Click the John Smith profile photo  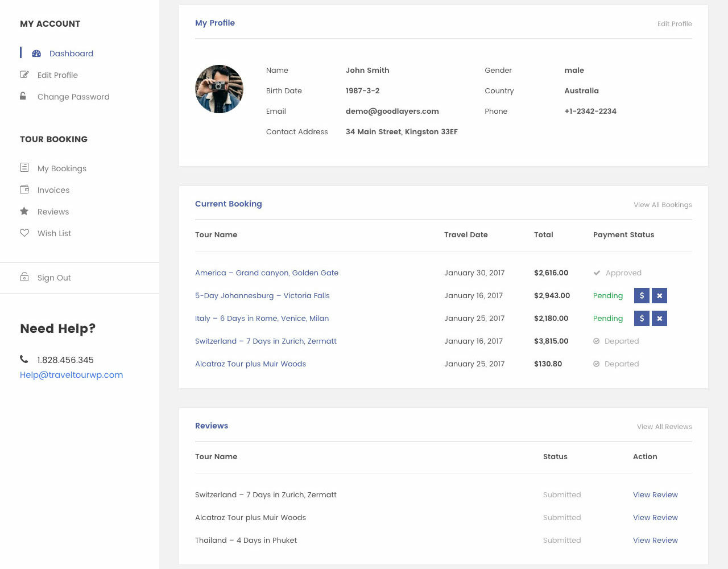click(x=219, y=89)
